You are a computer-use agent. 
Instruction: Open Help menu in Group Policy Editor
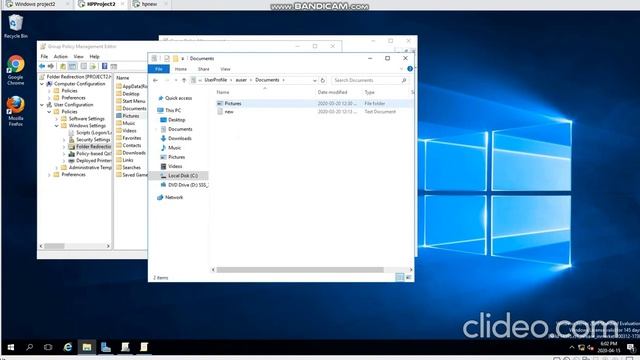94,56
